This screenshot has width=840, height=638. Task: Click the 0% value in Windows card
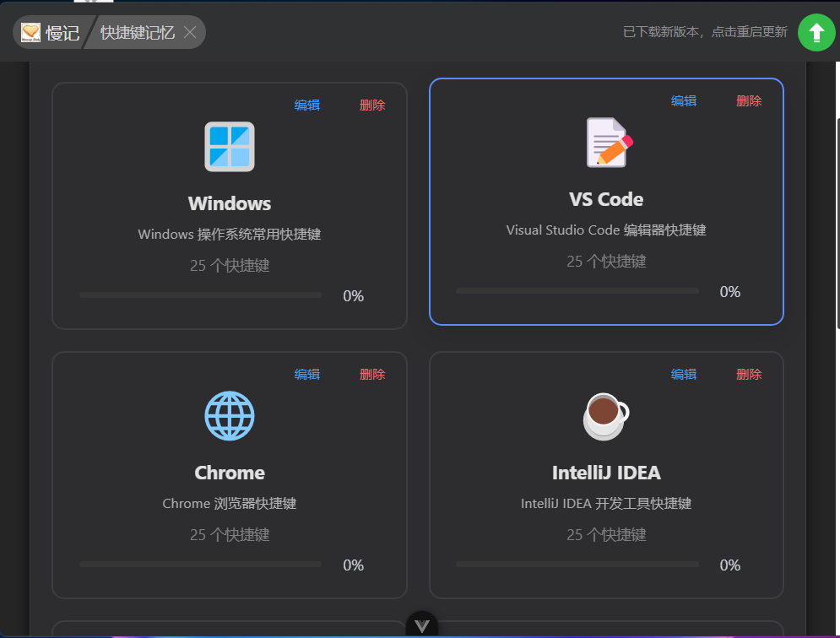354,295
